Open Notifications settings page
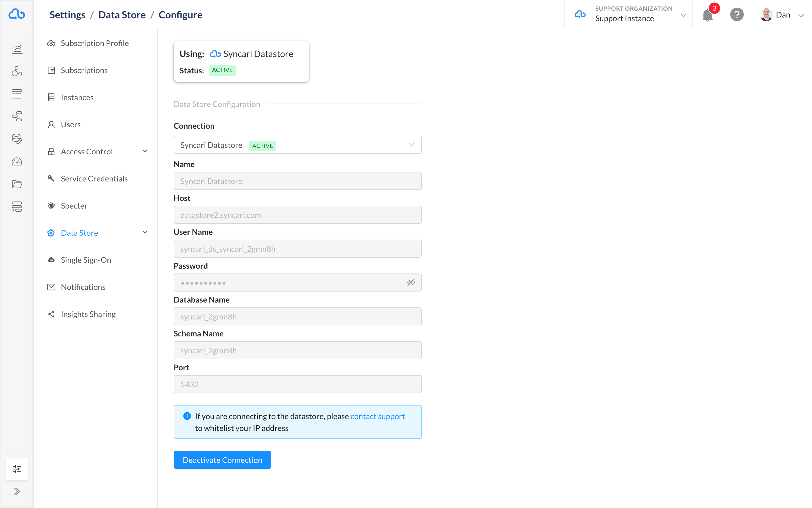 tap(83, 287)
